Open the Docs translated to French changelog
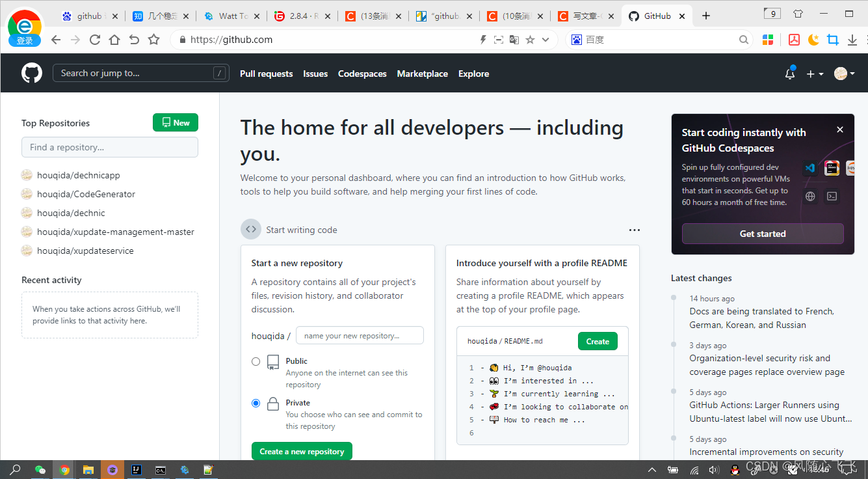 761,318
